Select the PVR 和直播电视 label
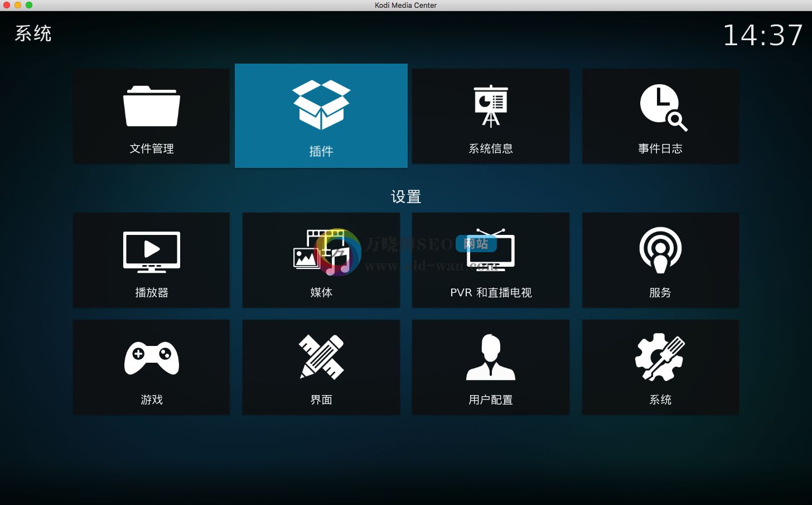The height and width of the screenshot is (505, 812). (491, 292)
